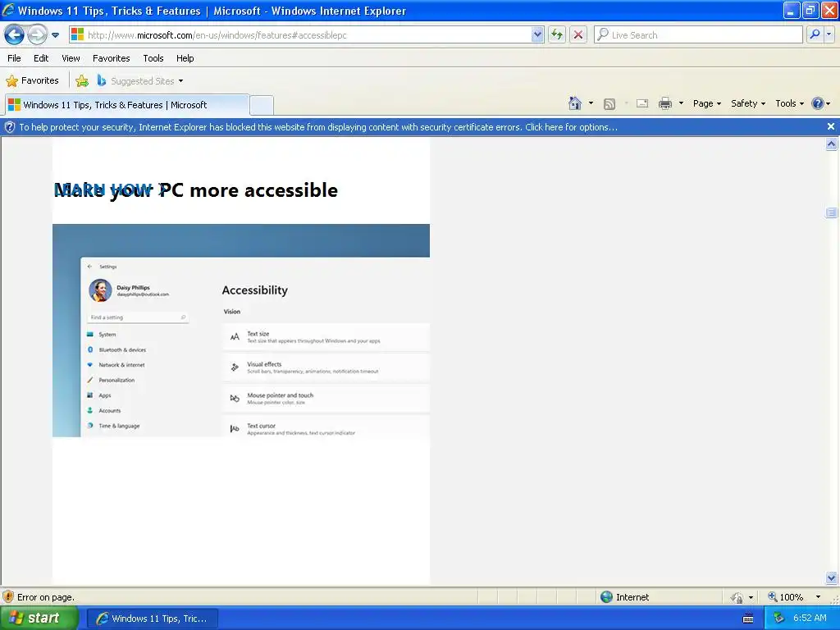Open the Edit menu

click(x=41, y=58)
